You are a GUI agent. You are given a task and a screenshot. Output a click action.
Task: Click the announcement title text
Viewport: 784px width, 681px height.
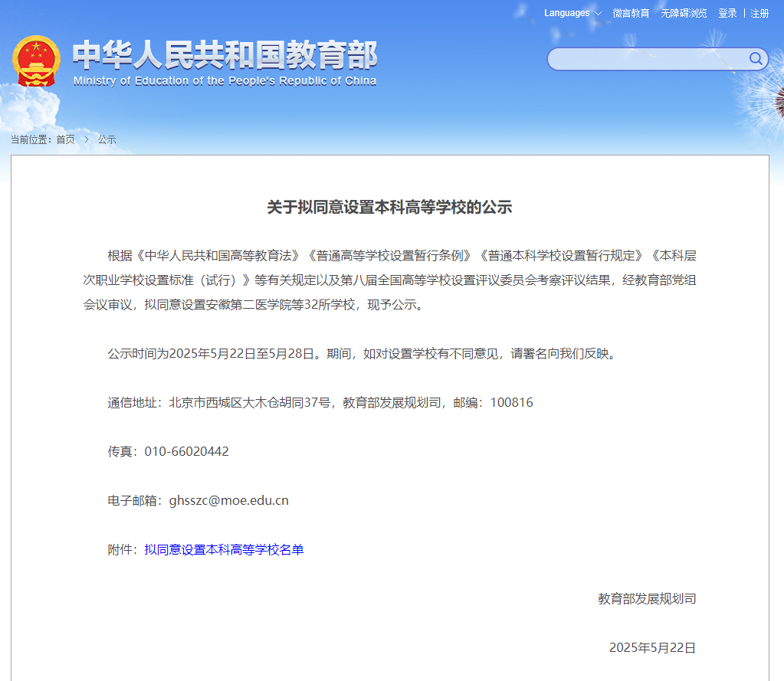coord(392,205)
